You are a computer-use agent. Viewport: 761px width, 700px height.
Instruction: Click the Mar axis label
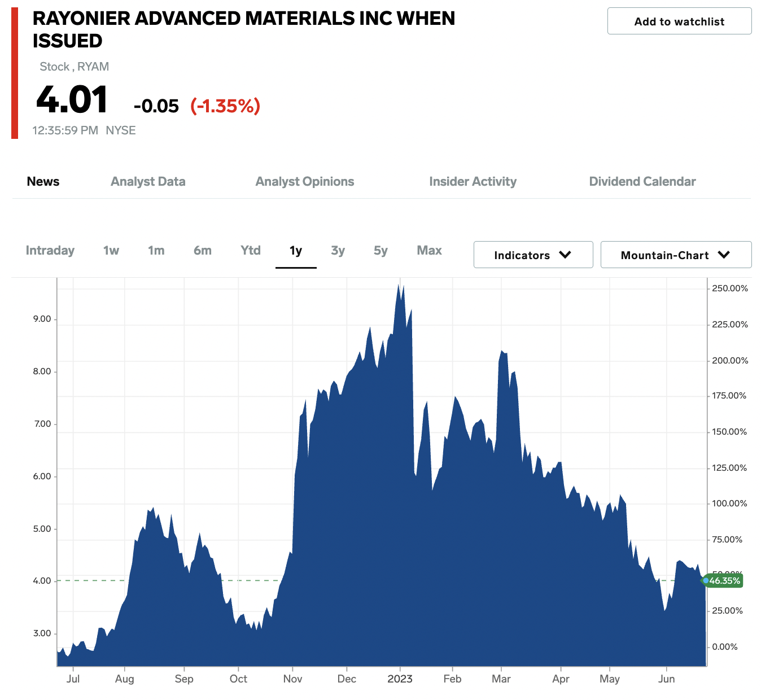pos(501,679)
